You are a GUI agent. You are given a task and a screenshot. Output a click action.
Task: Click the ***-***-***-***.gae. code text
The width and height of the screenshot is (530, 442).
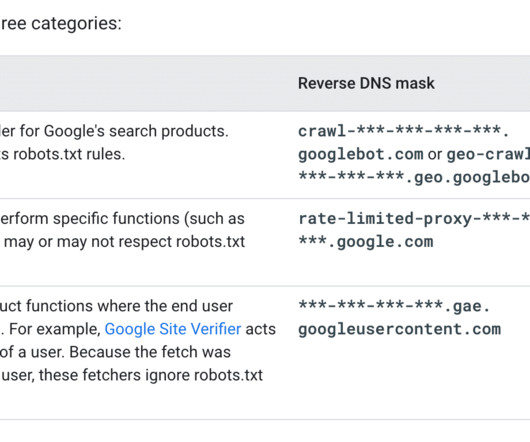pos(394,306)
